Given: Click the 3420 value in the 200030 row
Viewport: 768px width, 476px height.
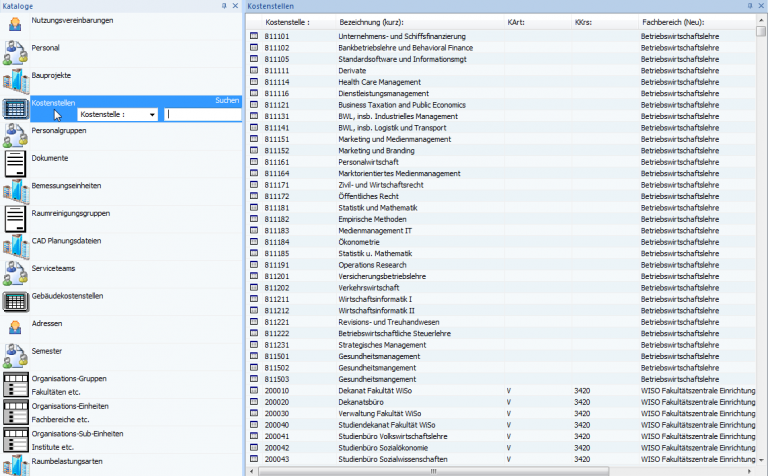Looking at the screenshot, I should pos(582,413).
